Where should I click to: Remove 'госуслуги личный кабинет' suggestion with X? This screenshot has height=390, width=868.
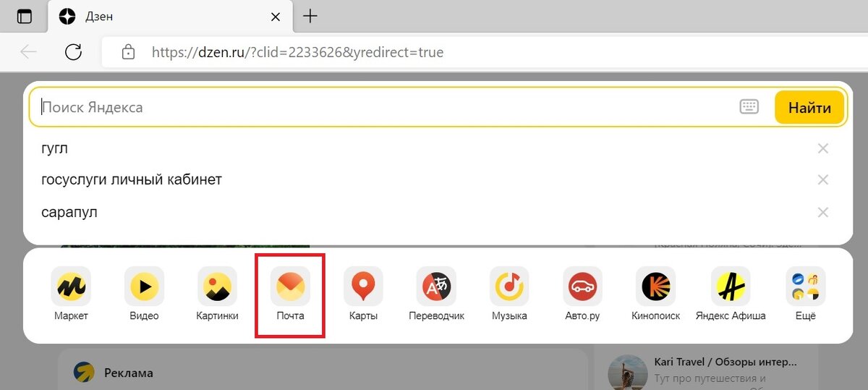822,179
